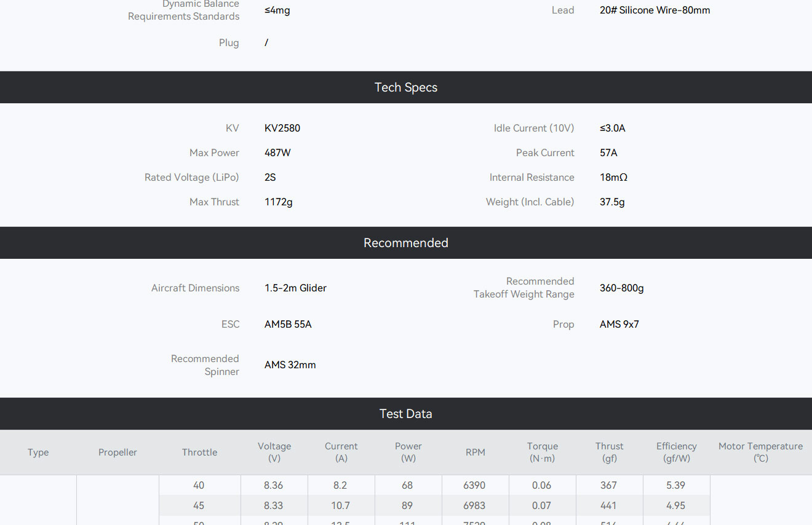
Task: Click the throttle 45 row cell
Action: [199, 505]
